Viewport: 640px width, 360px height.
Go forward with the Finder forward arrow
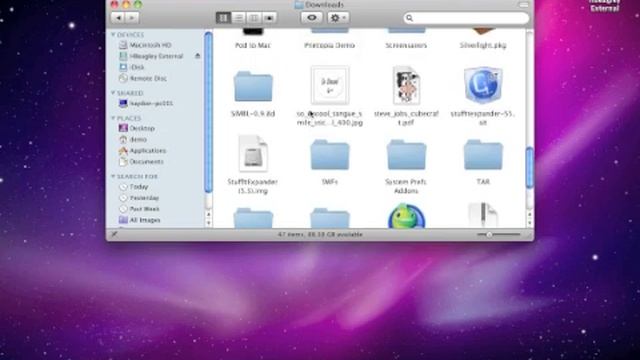tap(132, 18)
